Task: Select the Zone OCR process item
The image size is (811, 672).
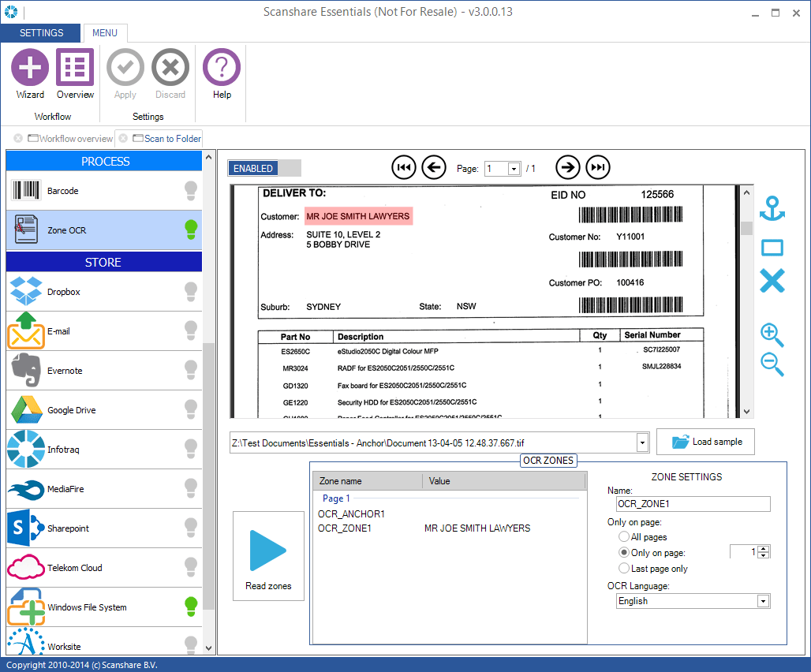Action: click(x=104, y=230)
